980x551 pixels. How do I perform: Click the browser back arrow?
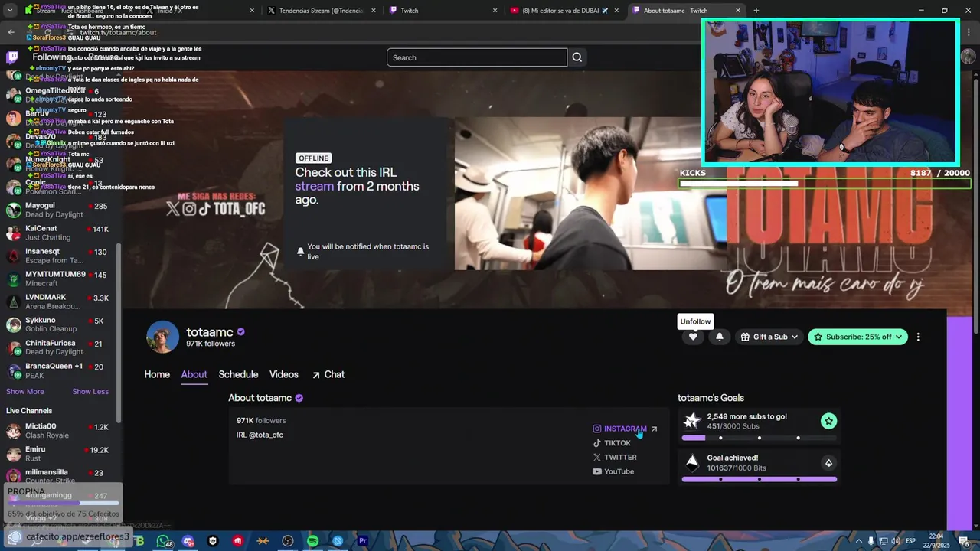click(x=11, y=32)
